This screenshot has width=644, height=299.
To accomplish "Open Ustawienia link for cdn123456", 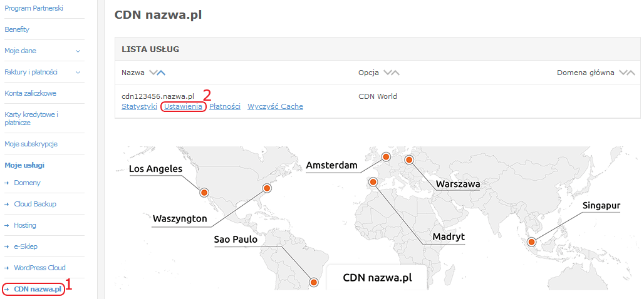I will pos(183,106).
